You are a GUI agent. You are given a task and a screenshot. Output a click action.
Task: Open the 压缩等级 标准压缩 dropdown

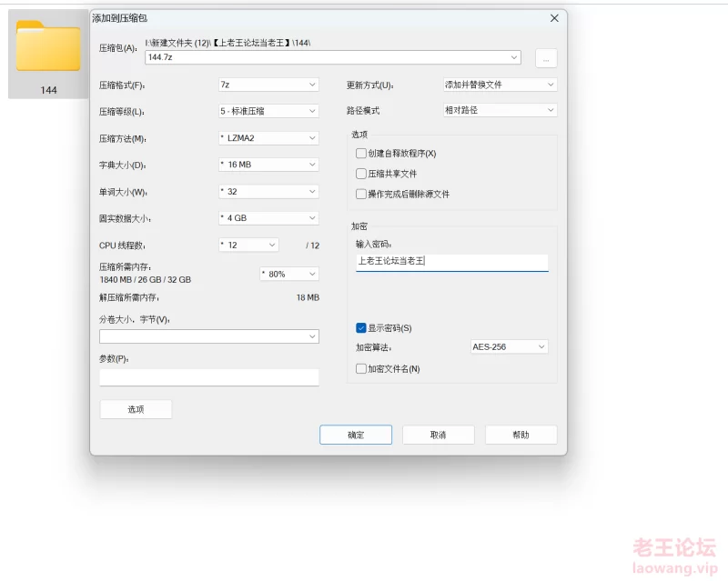point(268,111)
